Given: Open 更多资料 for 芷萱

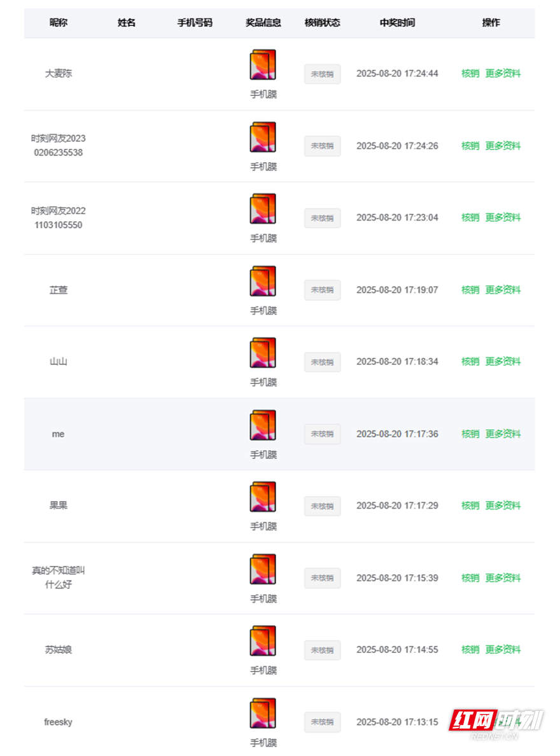Looking at the screenshot, I should [x=503, y=290].
